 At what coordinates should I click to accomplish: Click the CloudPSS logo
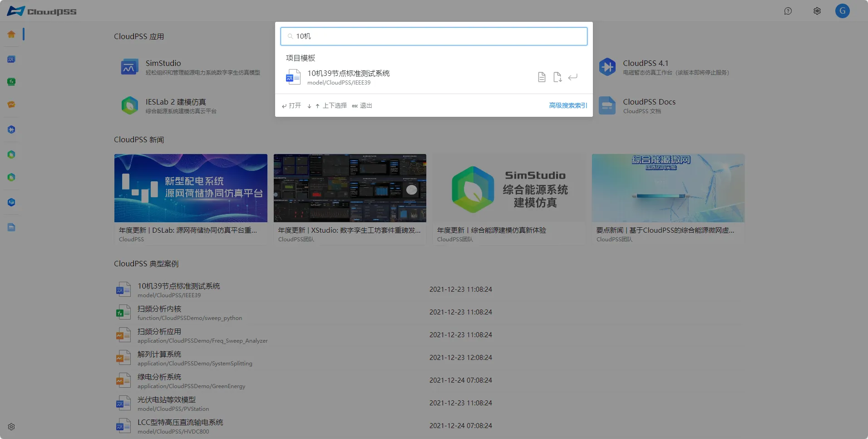pyautogui.click(x=41, y=11)
